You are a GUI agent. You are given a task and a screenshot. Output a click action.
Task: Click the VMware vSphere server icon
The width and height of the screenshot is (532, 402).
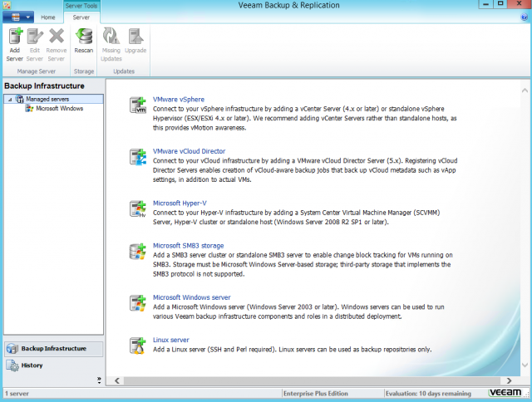[x=137, y=104]
